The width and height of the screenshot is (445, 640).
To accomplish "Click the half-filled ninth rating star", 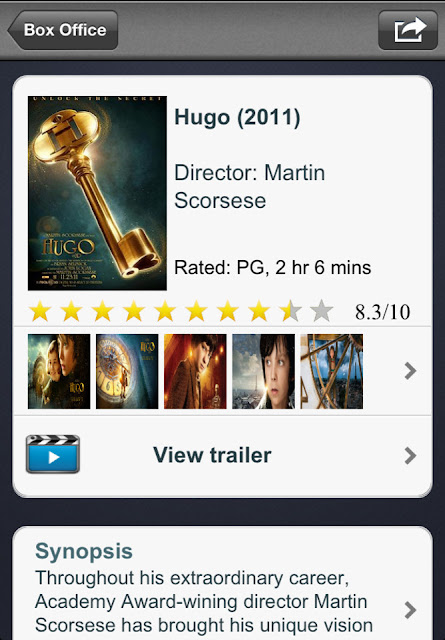I will (290, 311).
